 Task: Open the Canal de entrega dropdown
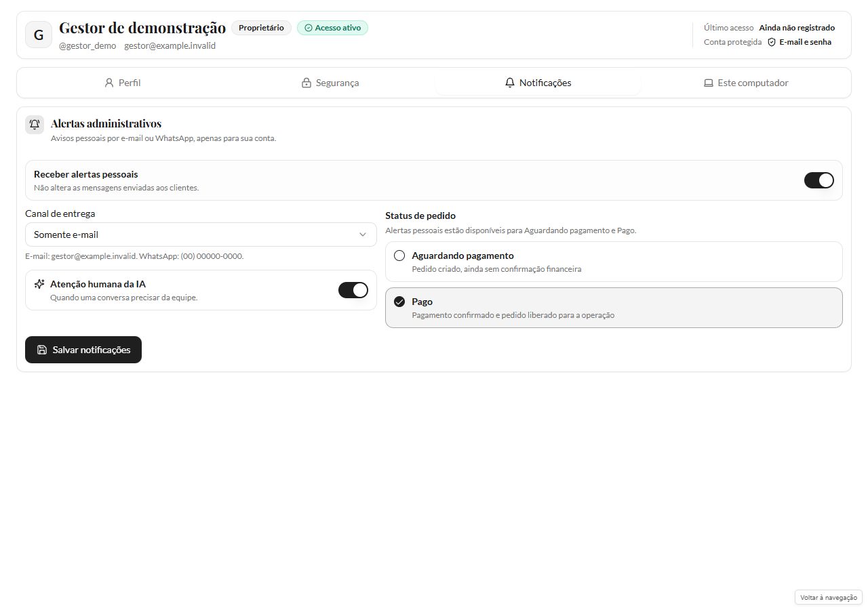[x=201, y=235]
